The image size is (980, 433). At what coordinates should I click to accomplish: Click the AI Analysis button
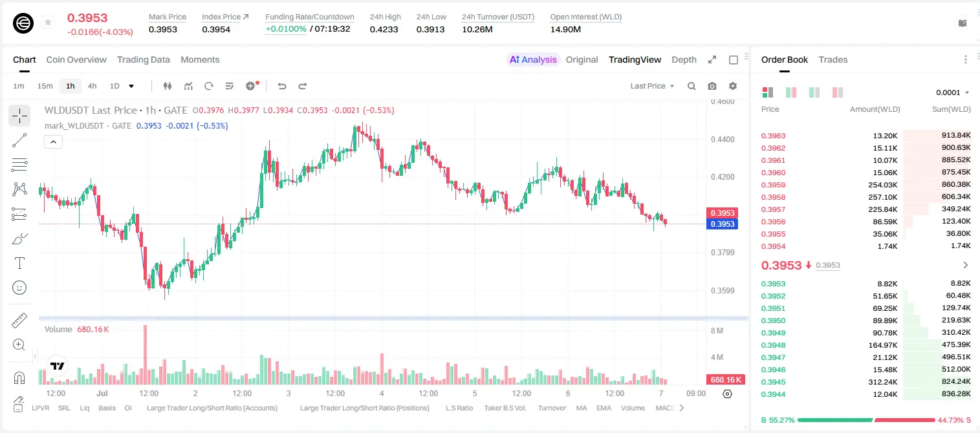click(x=532, y=59)
